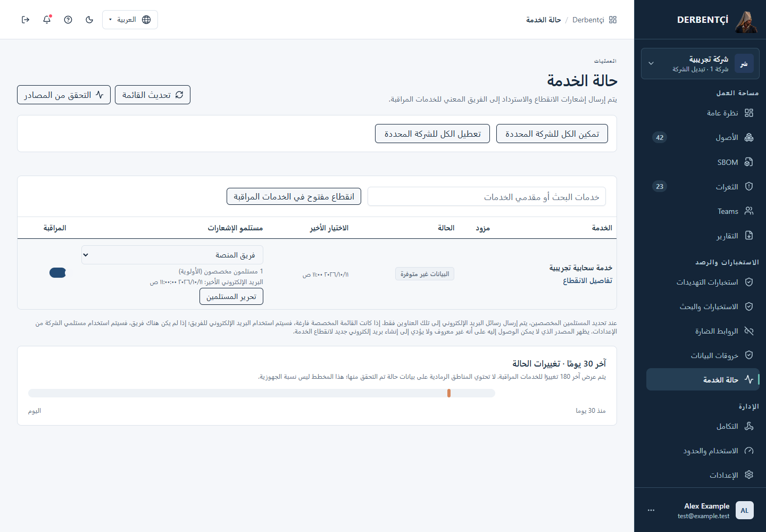Image resolution: width=766 pixels, height=532 pixels.
Task: Click the DERBENTÇİ logo avatar
Action: [746, 22]
